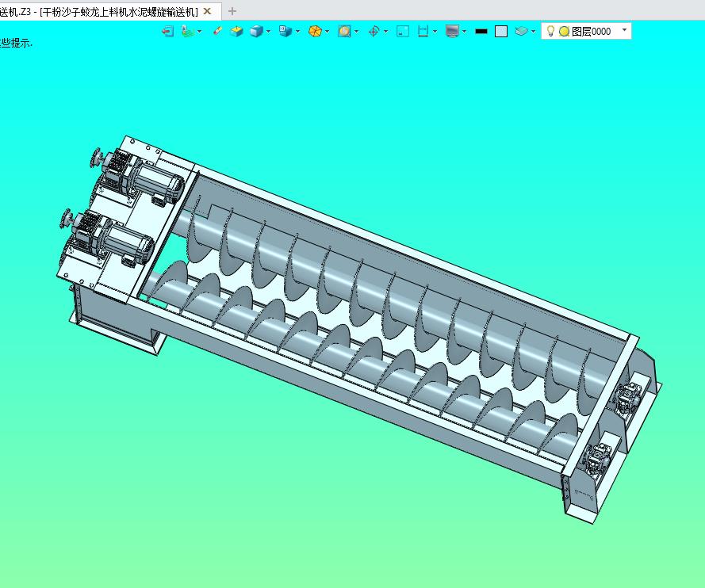Screen dimensions: 705x588
Task: Open dropdown arrow beside gray monitor icon
Action: pyautogui.click(x=464, y=32)
